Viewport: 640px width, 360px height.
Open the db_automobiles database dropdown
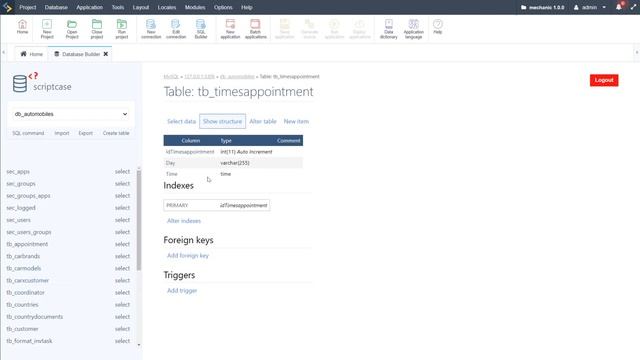coord(71,114)
